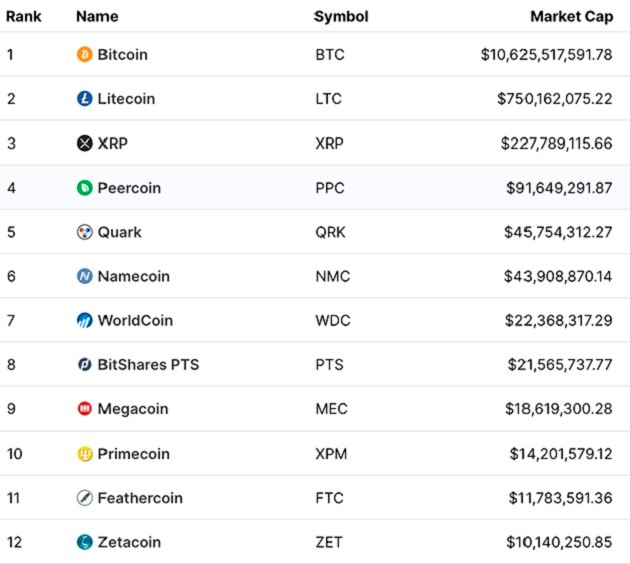Sort by the Market Cap column header

[570, 17]
